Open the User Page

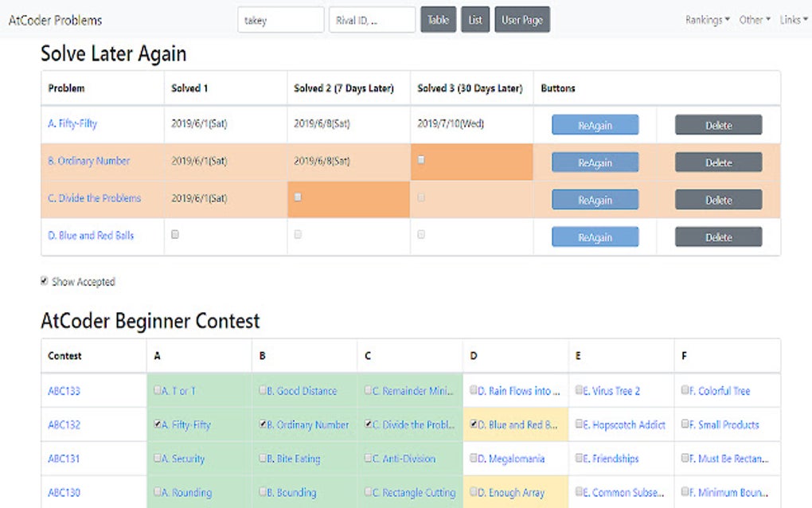(x=522, y=20)
